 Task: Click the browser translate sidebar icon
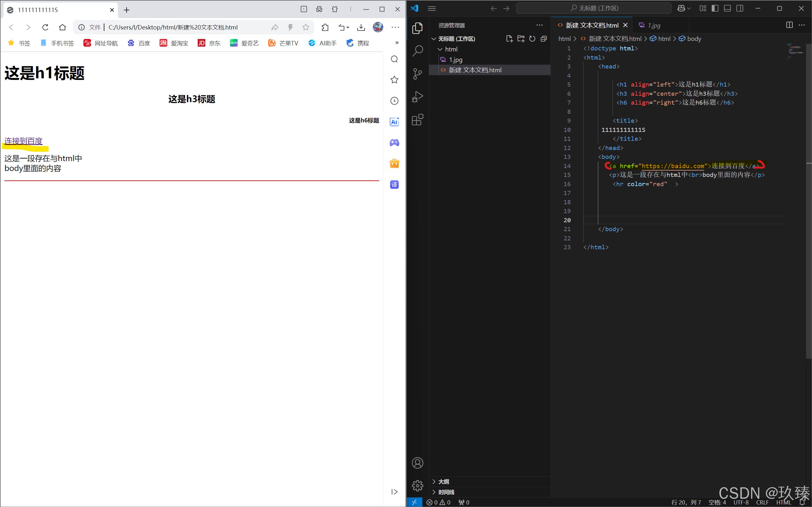[x=394, y=185]
